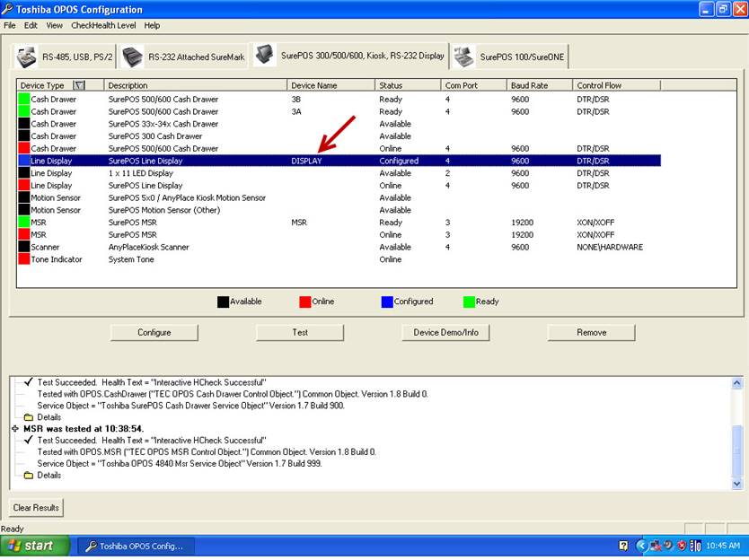Screen dimensions: 749x560
Task: Click the blue Configured legend swatch
Action: [x=386, y=302]
